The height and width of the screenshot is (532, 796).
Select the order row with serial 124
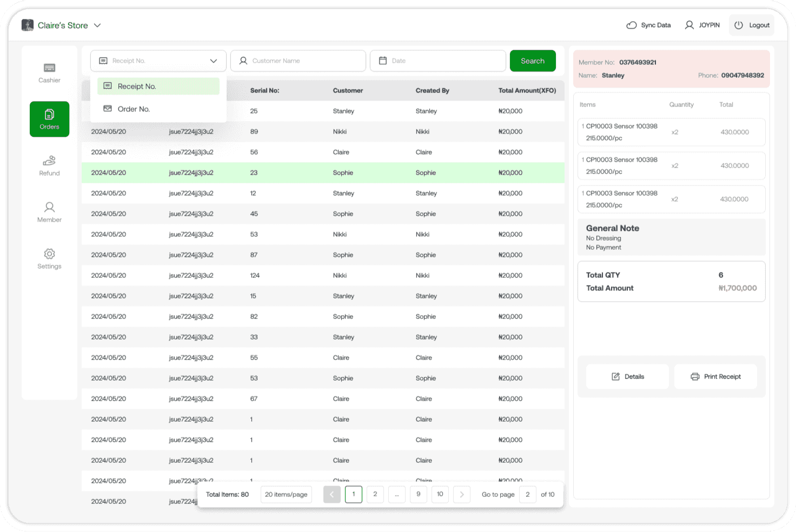click(x=323, y=275)
